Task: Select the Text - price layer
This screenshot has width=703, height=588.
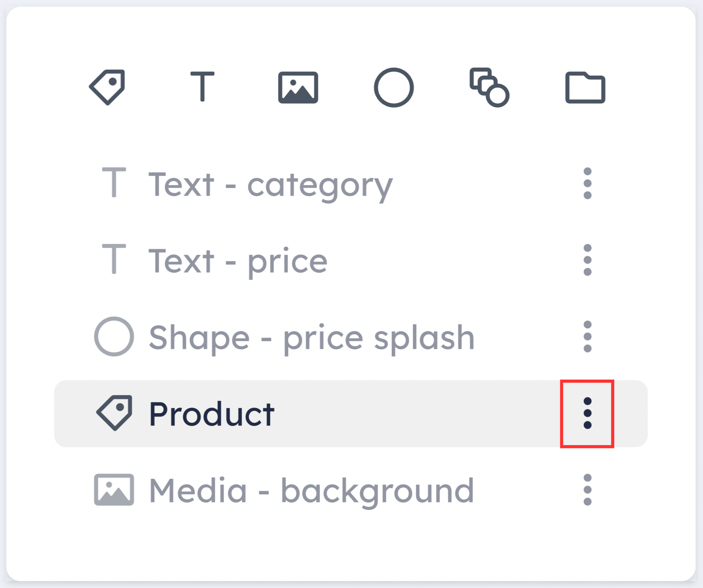Action: point(351,260)
